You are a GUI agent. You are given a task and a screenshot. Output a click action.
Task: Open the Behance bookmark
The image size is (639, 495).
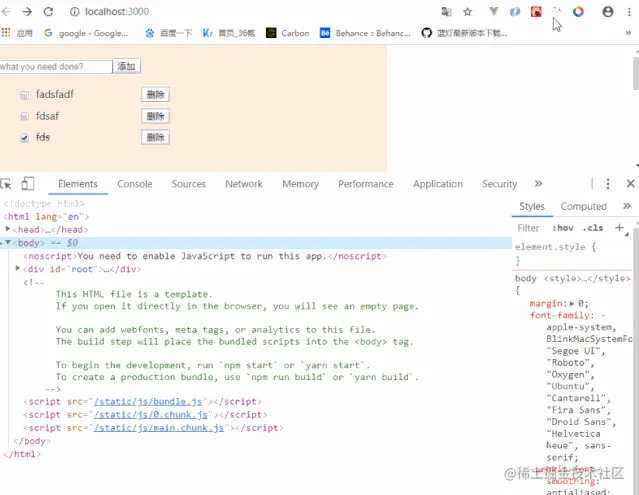365,33
